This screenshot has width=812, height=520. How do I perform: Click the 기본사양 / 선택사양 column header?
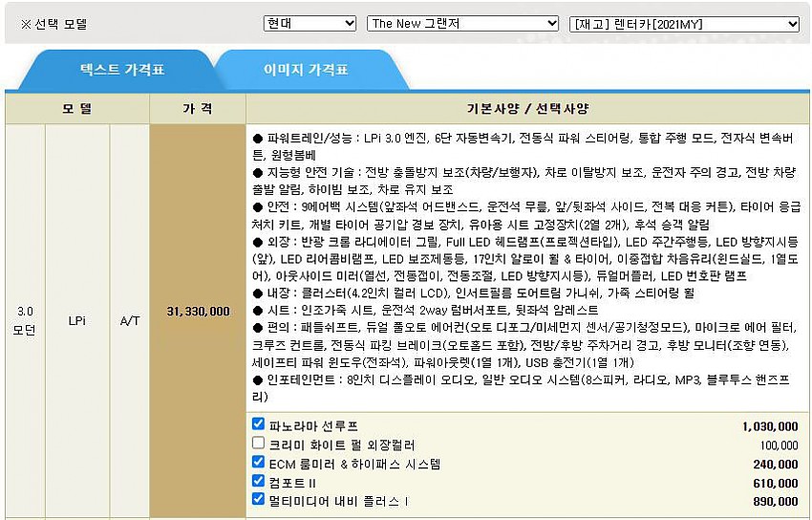(527, 108)
